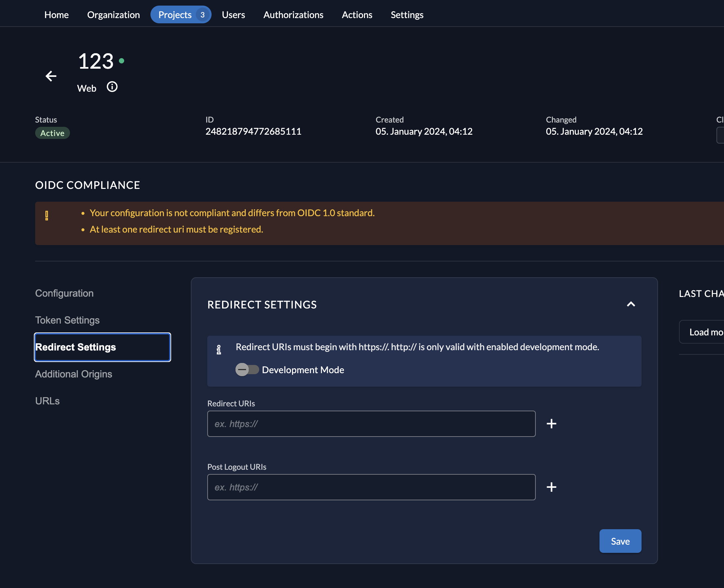Open Additional Origins section
Viewport: 724px width, 588px height.
tap(74, 374)
